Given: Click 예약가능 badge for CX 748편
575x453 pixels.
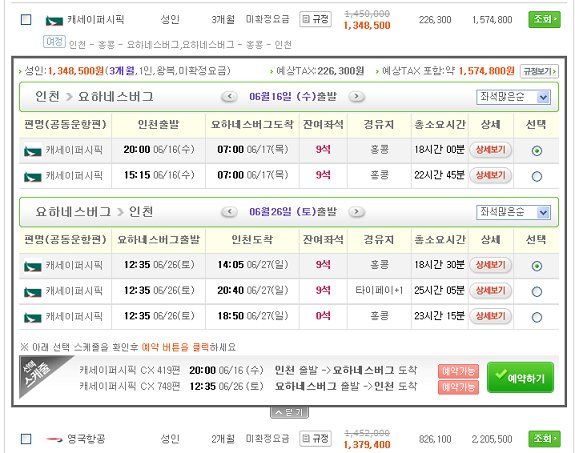Looking at the screenshot, I should coord(458,387).
